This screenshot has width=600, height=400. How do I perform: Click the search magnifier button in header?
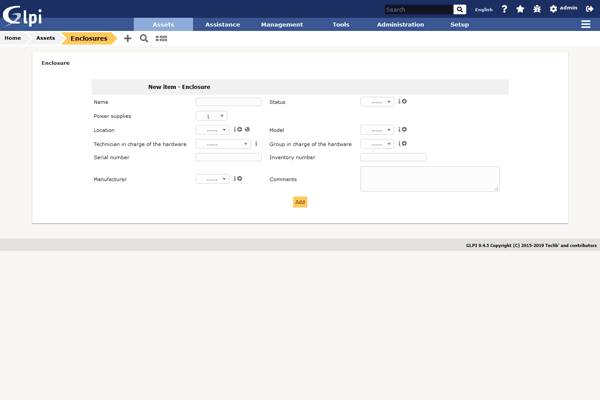460,9
